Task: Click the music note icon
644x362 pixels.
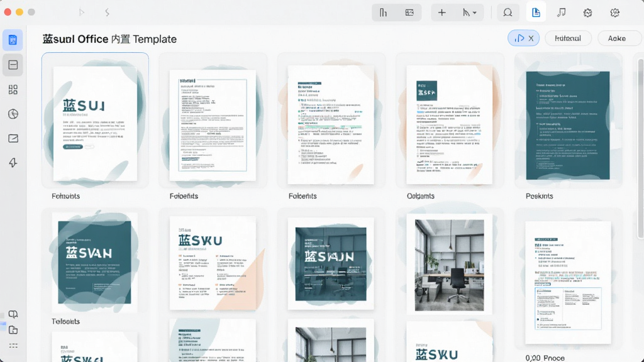Action: click(x=561, y=13)
